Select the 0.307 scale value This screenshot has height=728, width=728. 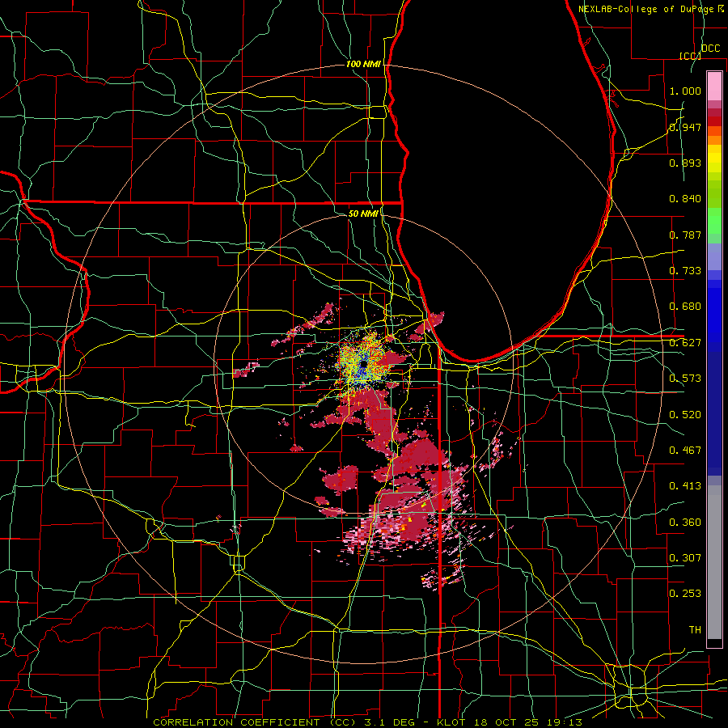[685, 558]
